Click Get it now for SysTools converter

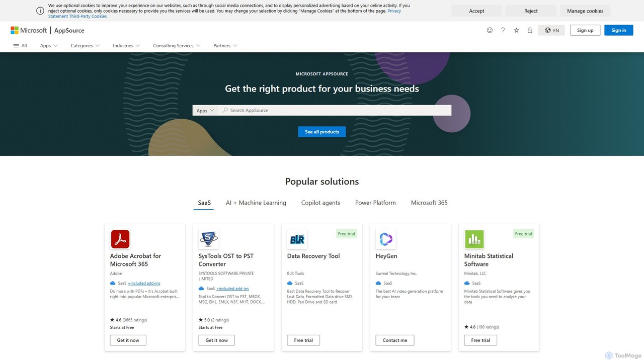tap(217, 340)
